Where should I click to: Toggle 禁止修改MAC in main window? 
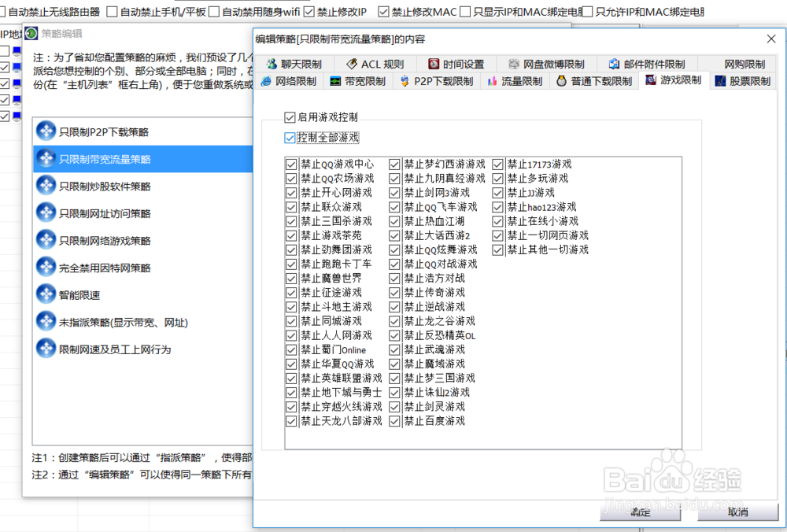(x=383, y=11)
